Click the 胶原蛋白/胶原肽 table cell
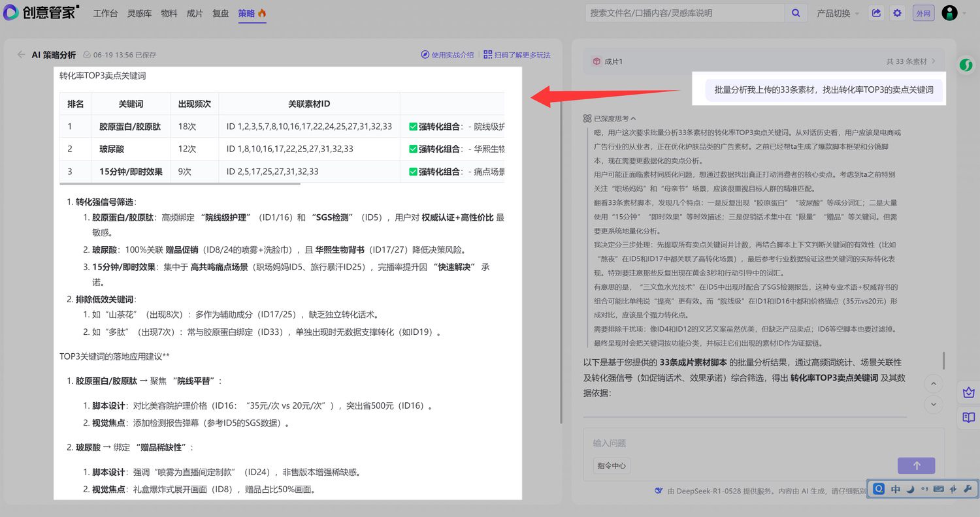Screen dimensions: 980x517 130,127
